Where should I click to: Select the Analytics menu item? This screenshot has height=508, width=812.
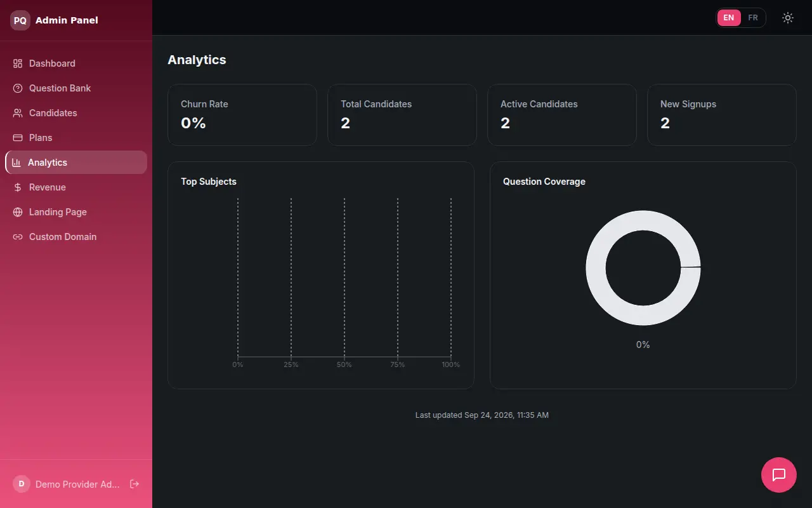click(x=76, y=163)
